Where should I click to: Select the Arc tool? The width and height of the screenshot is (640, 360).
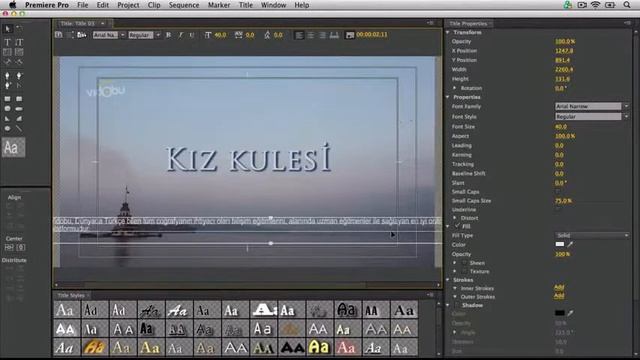pos(19,118)
